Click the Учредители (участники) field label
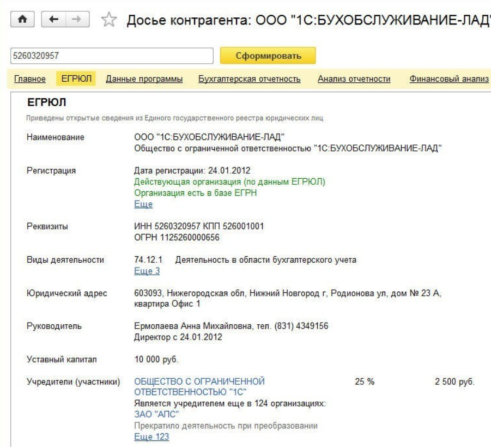This screenshot has width=491, height=448. (74, 382)
